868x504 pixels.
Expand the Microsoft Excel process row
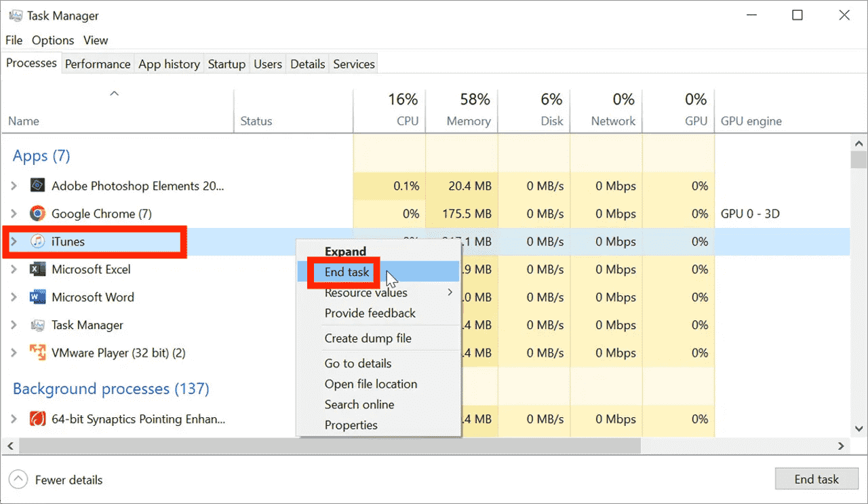pos(14,269)
